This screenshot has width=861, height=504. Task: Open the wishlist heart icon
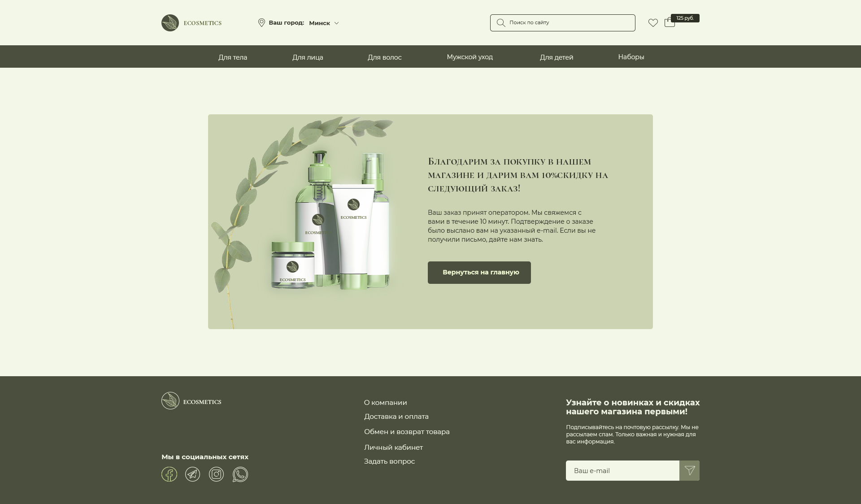click(x=653, y=23)
